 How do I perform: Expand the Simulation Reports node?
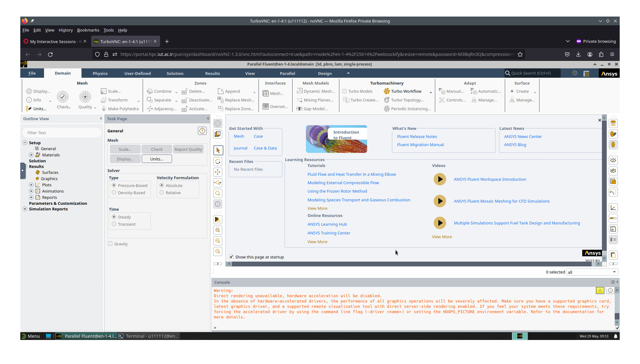[x=25, y=209]
